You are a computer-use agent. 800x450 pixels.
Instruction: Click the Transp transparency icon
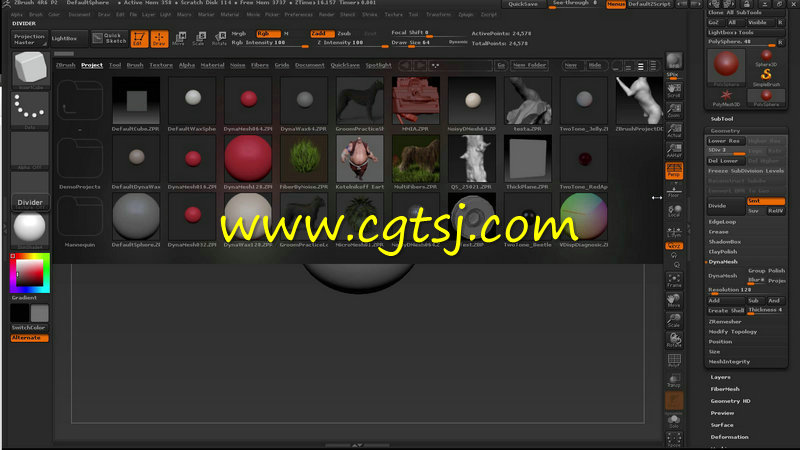[674, 380]
